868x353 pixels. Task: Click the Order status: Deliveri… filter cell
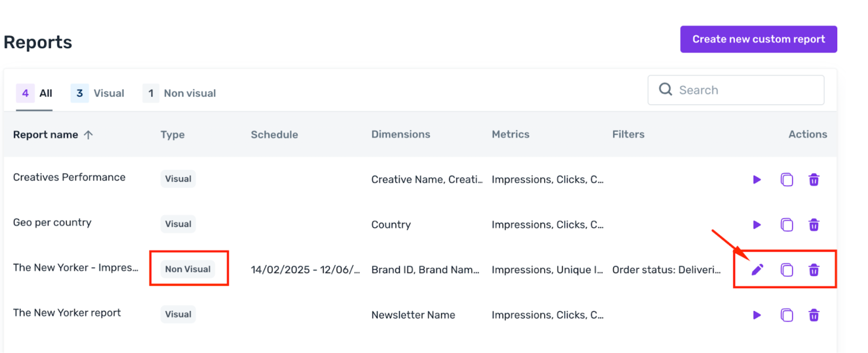tap(667, 270)
